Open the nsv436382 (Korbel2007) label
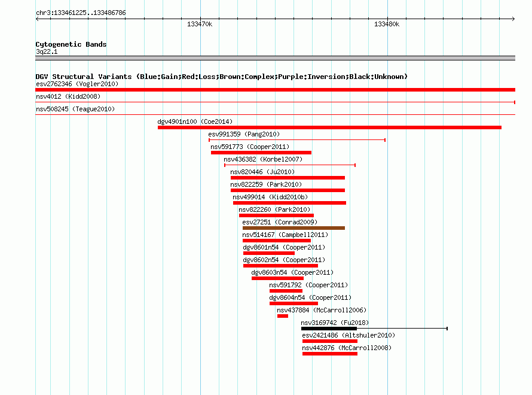Viewport: 532px width, 395px height. pos(263,159)
